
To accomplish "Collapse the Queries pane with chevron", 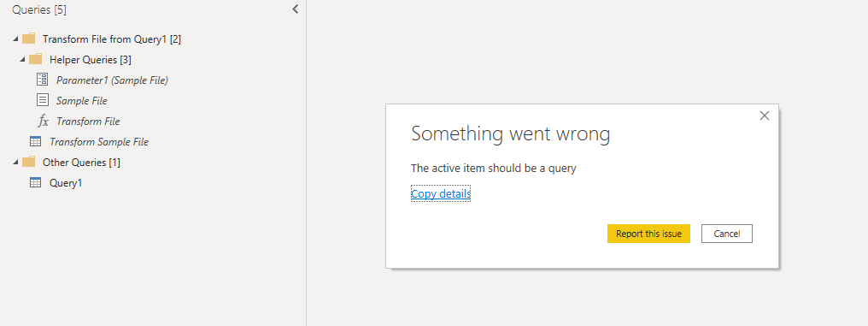I will coord(295,9).
